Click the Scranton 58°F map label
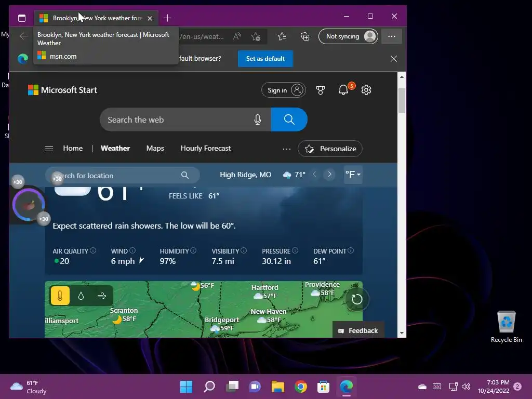This screenshot has height=399, width=532. [x=124, y=315]
